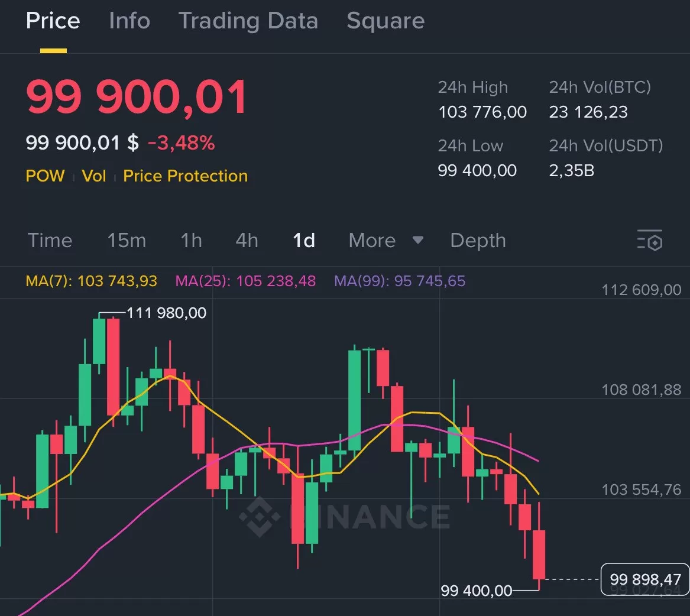Go to the Square tab

click(386, 21)
